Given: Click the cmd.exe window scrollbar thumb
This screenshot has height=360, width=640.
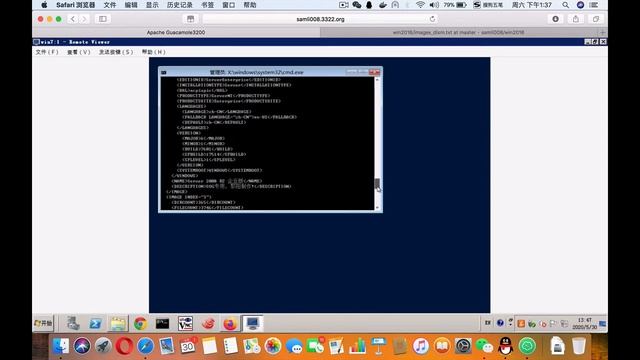Looking at the screenshot, I should point(377,183).
